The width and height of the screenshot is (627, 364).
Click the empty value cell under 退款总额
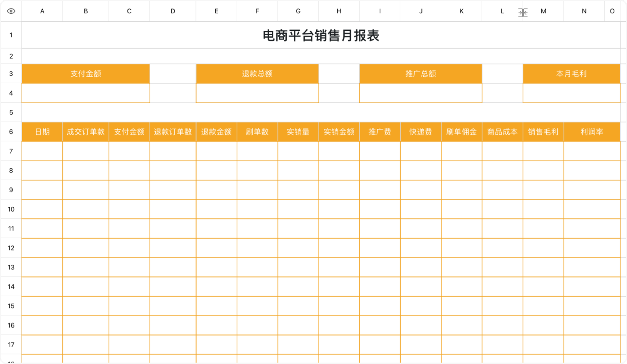[x=257, y=93]
